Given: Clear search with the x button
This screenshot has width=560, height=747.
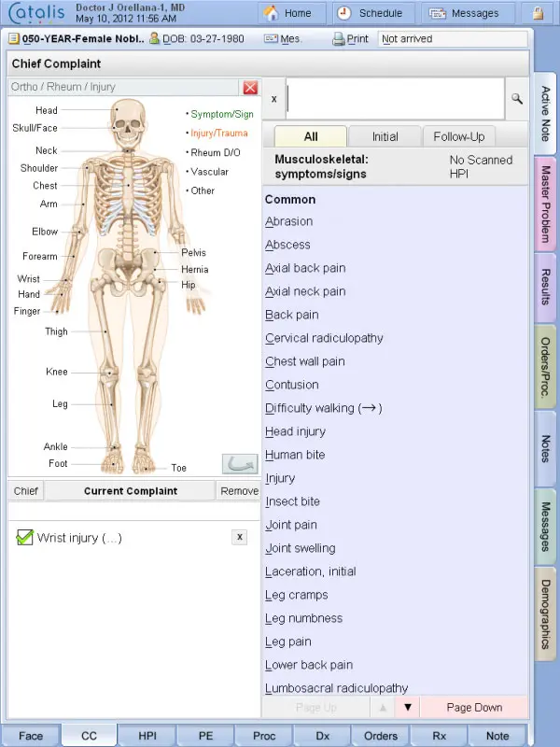Looking at the screenshot, I should pos(273,99).
